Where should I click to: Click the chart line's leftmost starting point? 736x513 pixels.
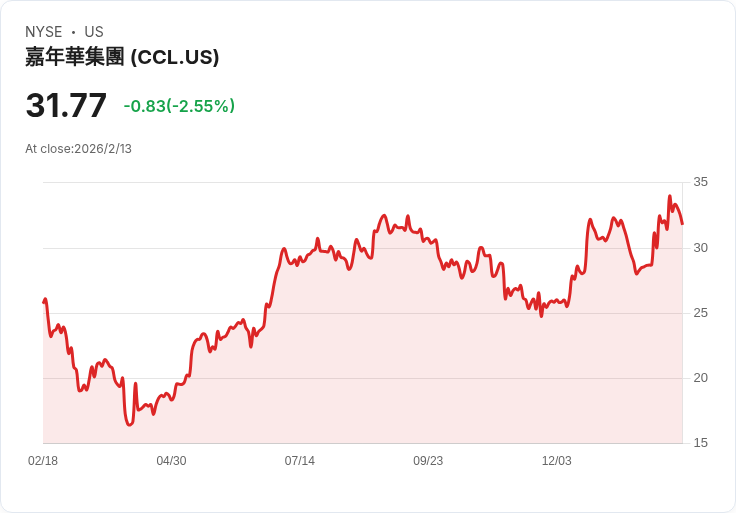pos(44,302)
